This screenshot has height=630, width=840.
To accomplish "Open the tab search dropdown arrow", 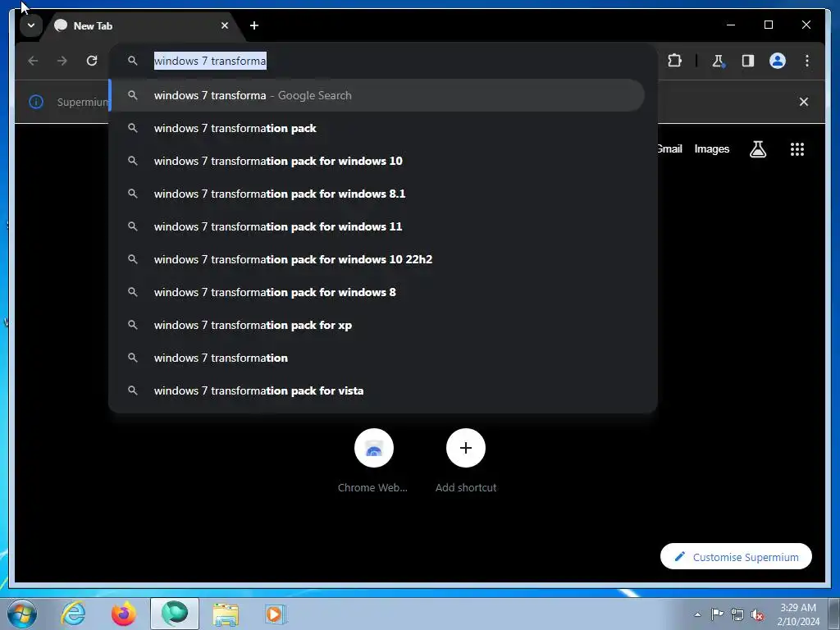I will [31, 25].
